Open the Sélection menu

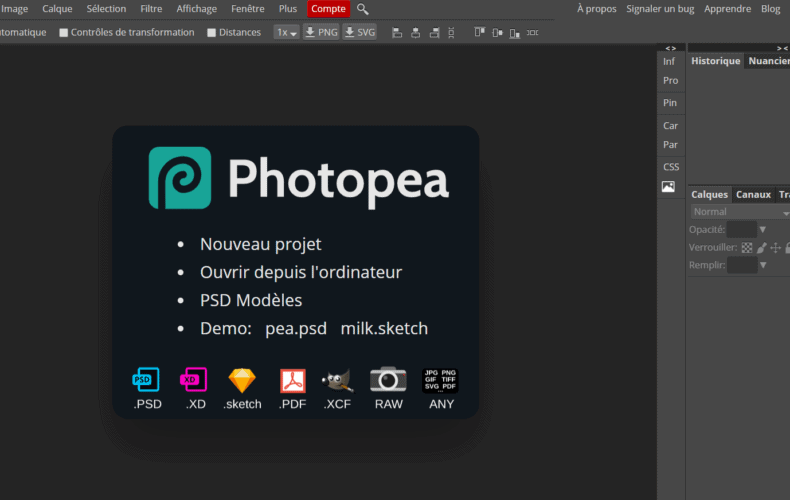point(106,9)
